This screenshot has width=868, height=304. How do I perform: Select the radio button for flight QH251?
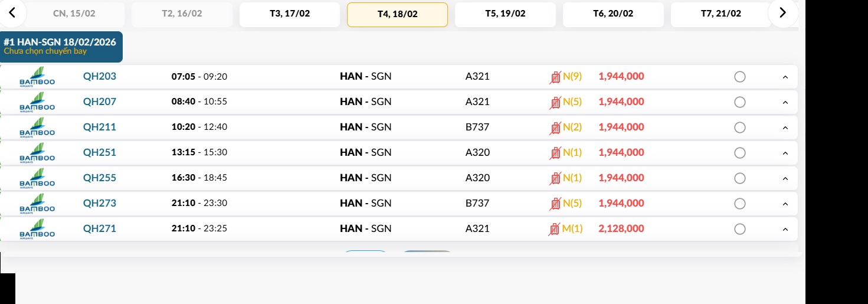(740, 153)
